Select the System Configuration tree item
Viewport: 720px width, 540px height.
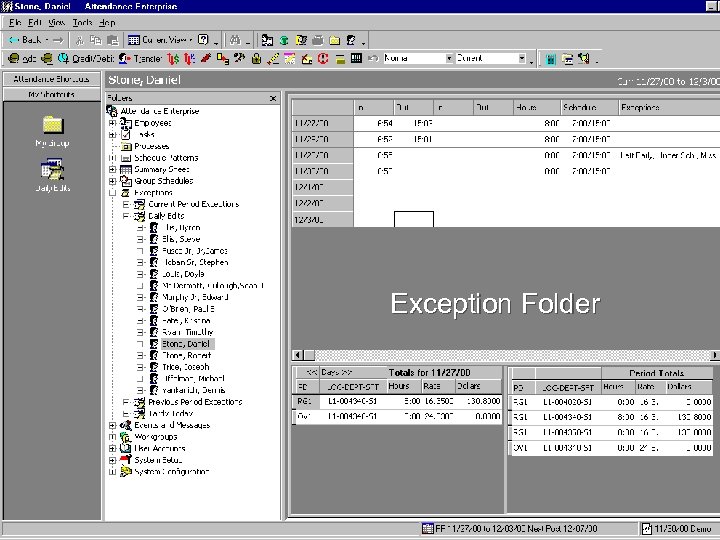[x=172, y=472]
